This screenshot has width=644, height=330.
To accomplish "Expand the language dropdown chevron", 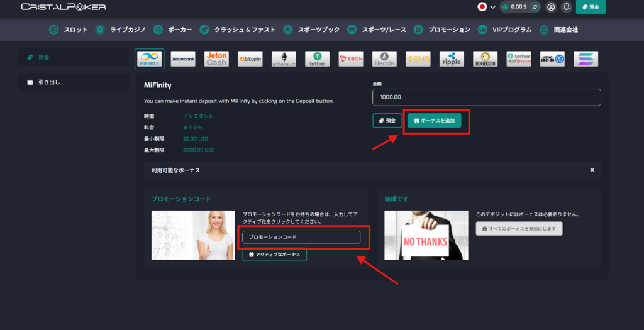I will coord(493,8).
